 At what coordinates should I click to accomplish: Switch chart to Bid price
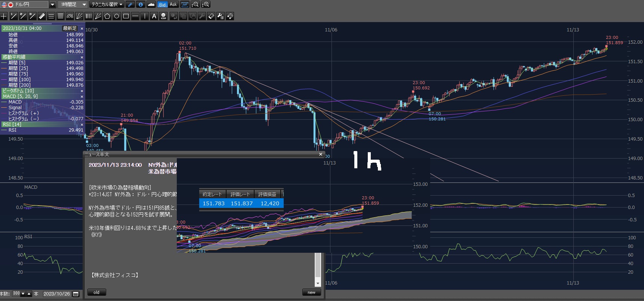[162, 4]
